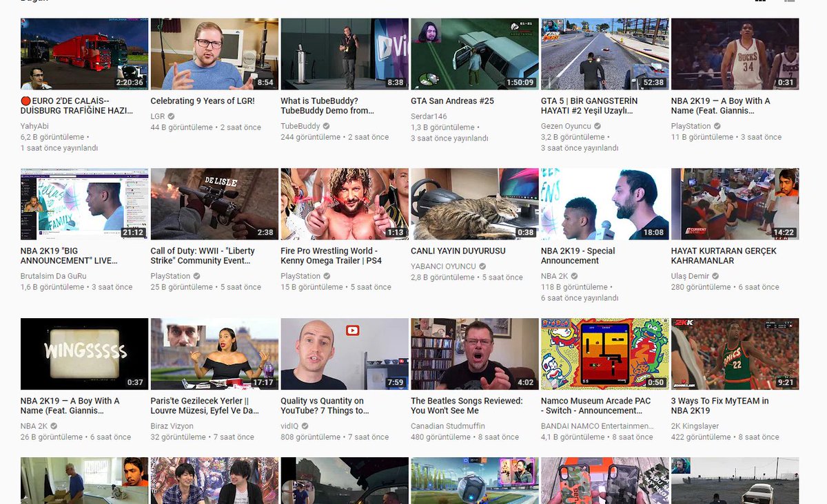827x504 pixels.
Task: Open the Celebrating 9 Years of LGR! title
Action: coord(203,101)
